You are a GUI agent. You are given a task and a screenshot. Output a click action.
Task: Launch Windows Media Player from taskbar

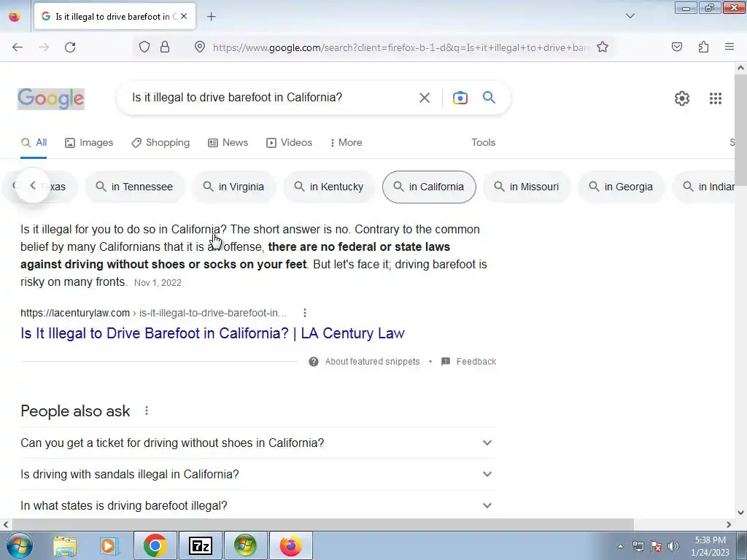tap(109, 545)
